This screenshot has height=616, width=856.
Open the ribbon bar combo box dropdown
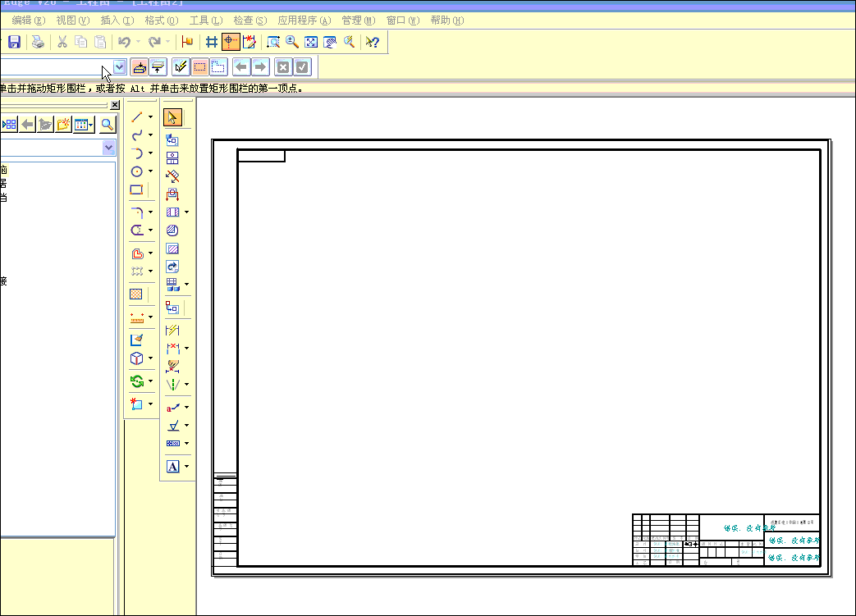[x=120, y=67]
